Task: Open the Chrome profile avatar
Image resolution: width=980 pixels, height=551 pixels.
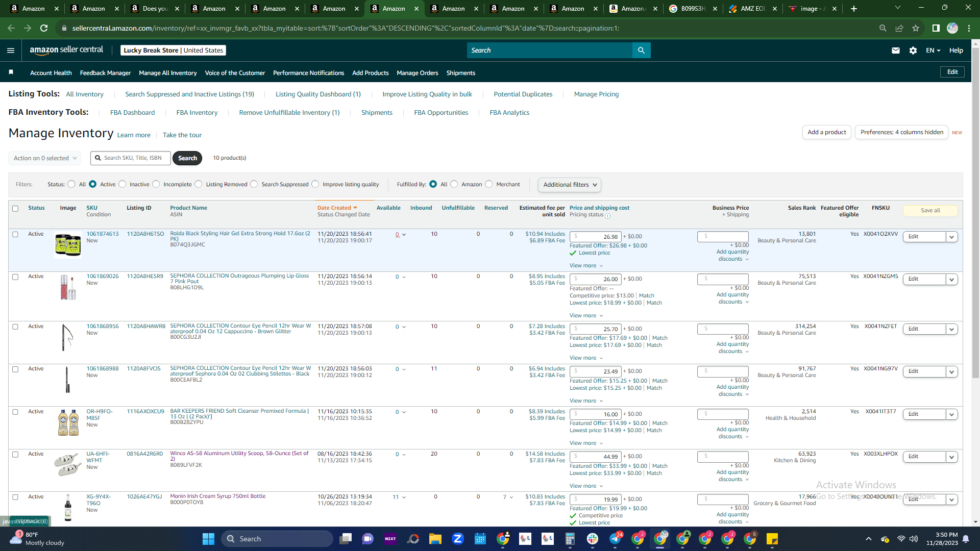Action: coord(952,28)
